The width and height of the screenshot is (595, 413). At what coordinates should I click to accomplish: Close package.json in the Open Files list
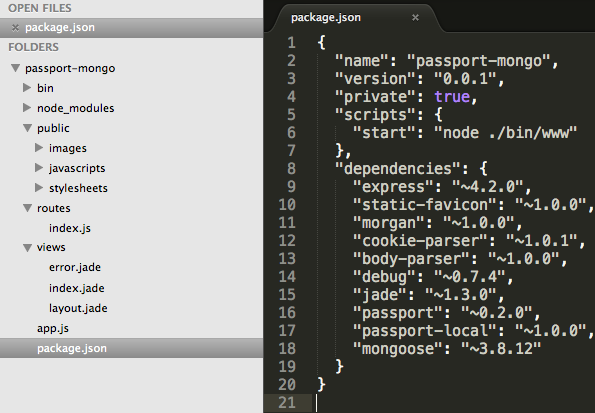click(x=15, y=27)
